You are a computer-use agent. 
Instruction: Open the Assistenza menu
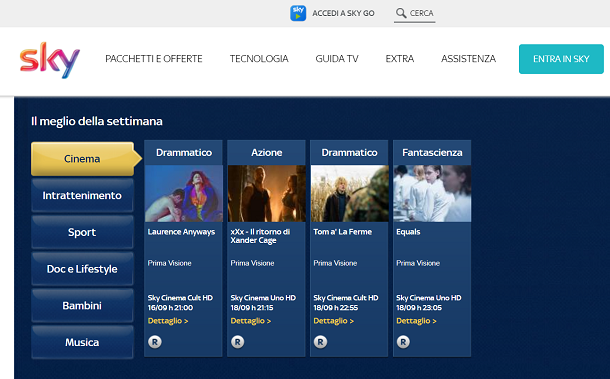click(468, 59)
